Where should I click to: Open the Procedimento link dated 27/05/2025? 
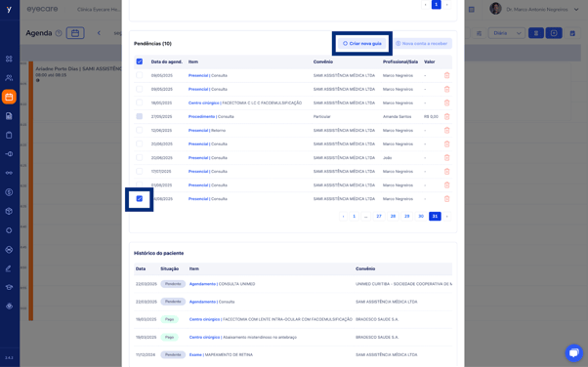[201, 116]
